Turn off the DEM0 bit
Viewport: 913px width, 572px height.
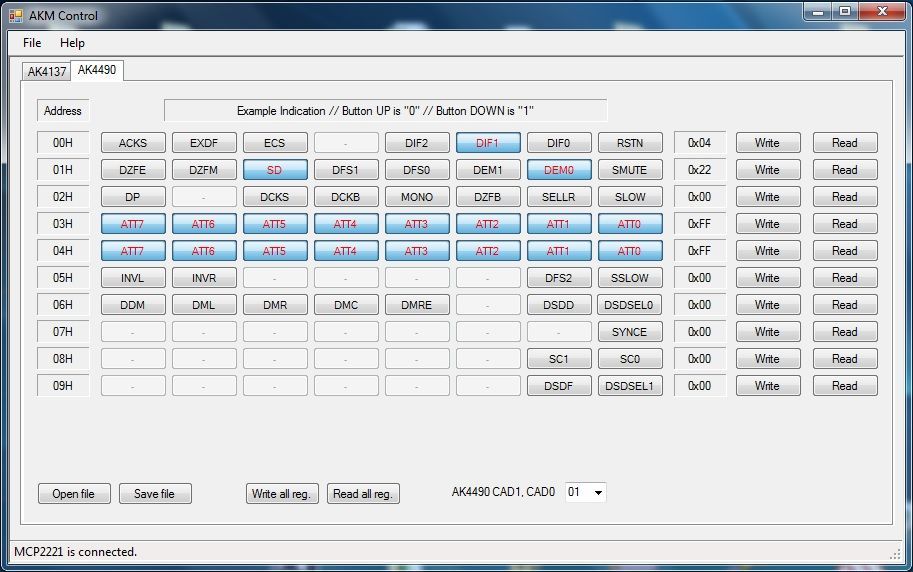pyautogui.click(x=559, y=170)
